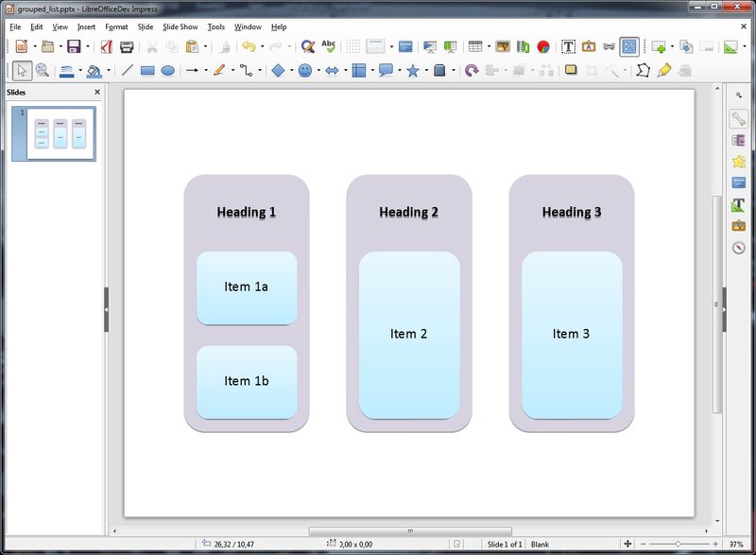
Task: Insert a text box
Action: click(x=569, y=46)
